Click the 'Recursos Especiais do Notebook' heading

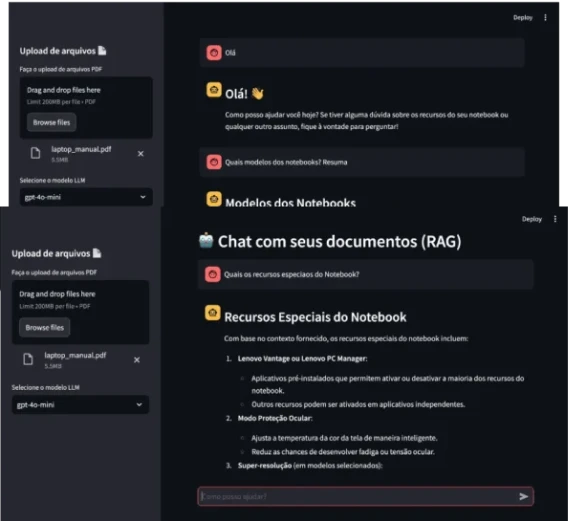[315, 317]
